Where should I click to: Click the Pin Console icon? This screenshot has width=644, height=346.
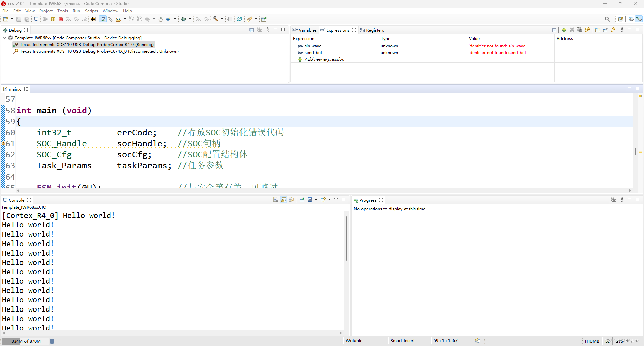click(x=302, y=200)
